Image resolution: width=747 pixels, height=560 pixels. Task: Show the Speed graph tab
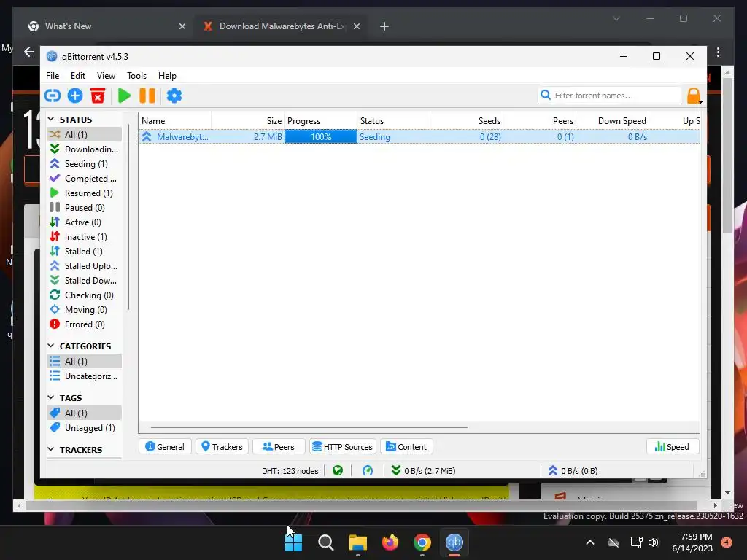click(x=672, y=447)
